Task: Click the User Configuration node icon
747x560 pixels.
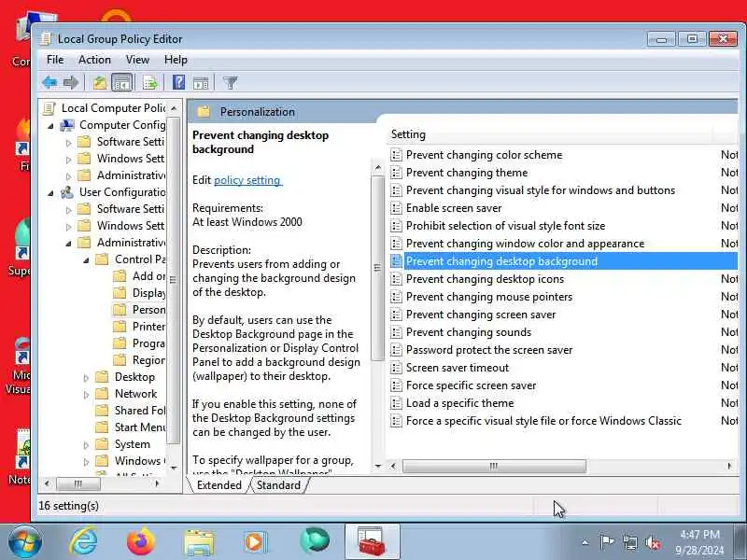Action: [x=67, y=192]
